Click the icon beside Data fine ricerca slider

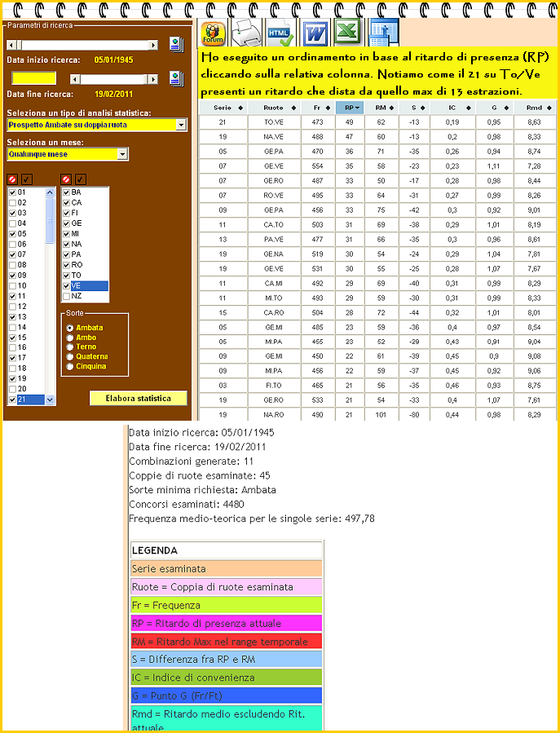click(177, 79)
